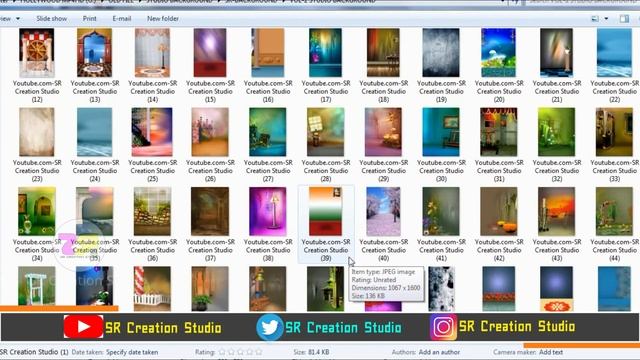The image size is (640, 360).
Task: Select thumbnail of file (36)
Action: (x=152, y=211)
